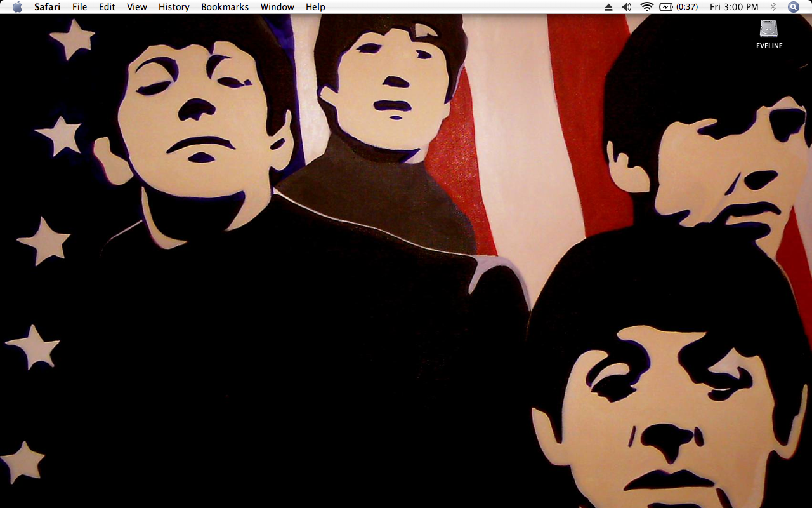Open the volume control icon

[627, 7]
